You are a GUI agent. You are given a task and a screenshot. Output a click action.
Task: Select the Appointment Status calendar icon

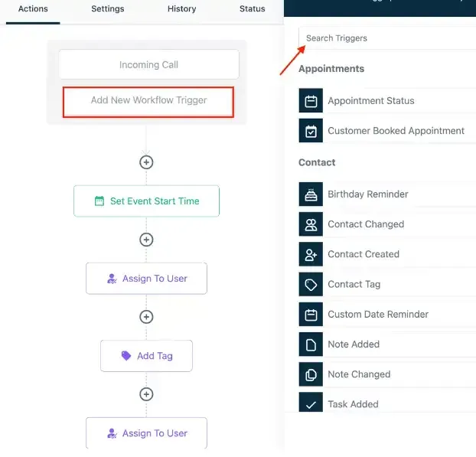click(x=311, y=101)
